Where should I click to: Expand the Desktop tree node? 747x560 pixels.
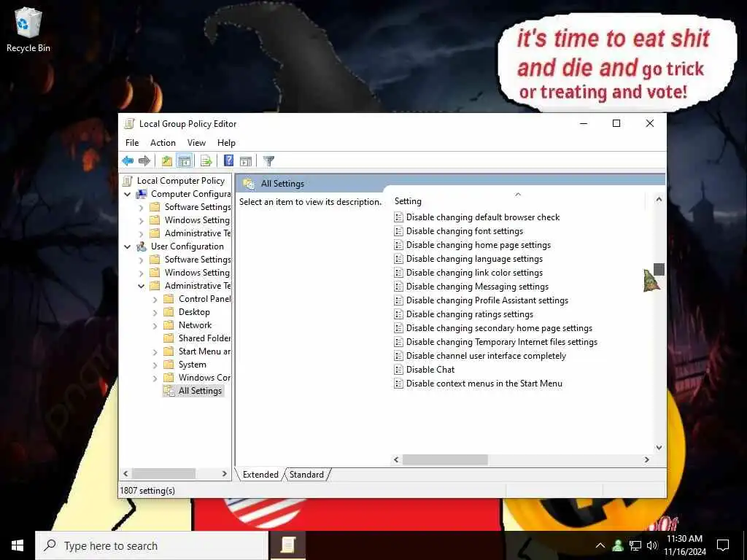155,312
